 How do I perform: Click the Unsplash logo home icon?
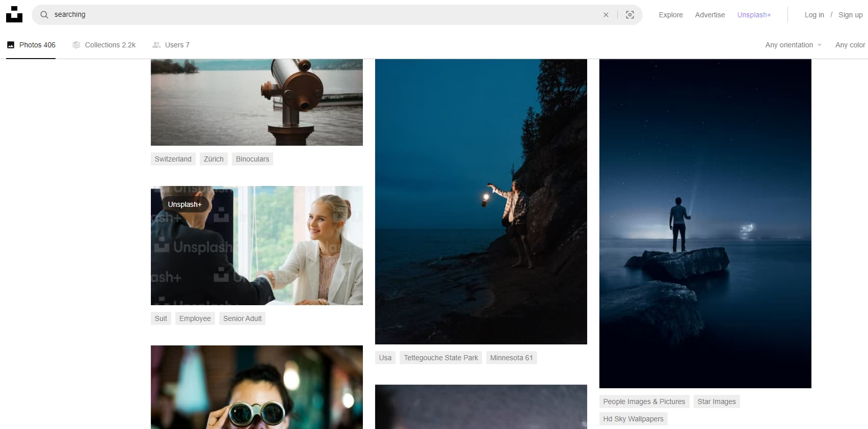(x=14, y=15)
